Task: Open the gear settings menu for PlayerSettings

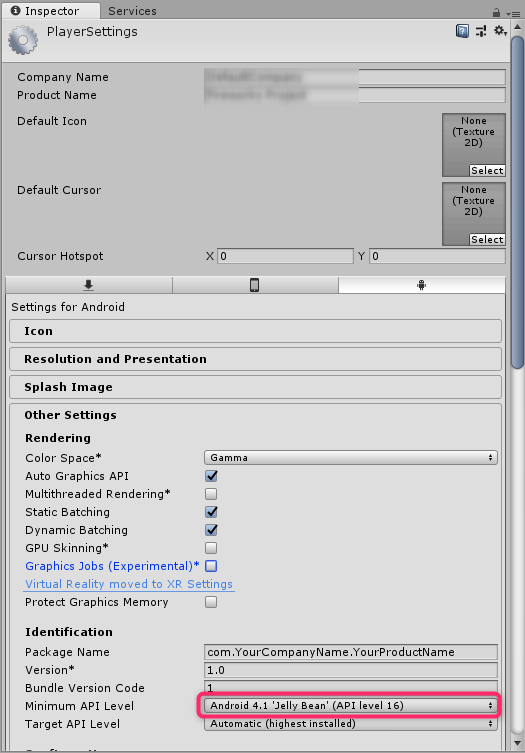Action: [x=500, y=31]
